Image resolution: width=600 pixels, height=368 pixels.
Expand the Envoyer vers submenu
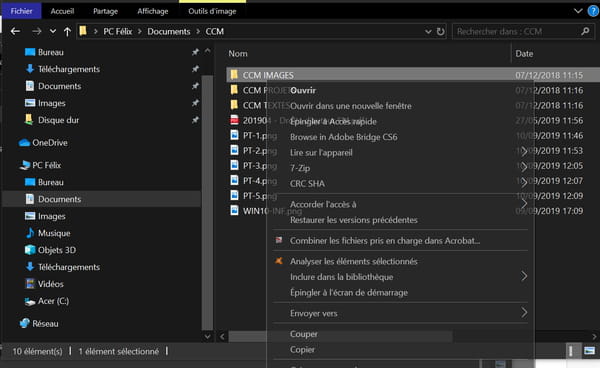pos(524,313)
